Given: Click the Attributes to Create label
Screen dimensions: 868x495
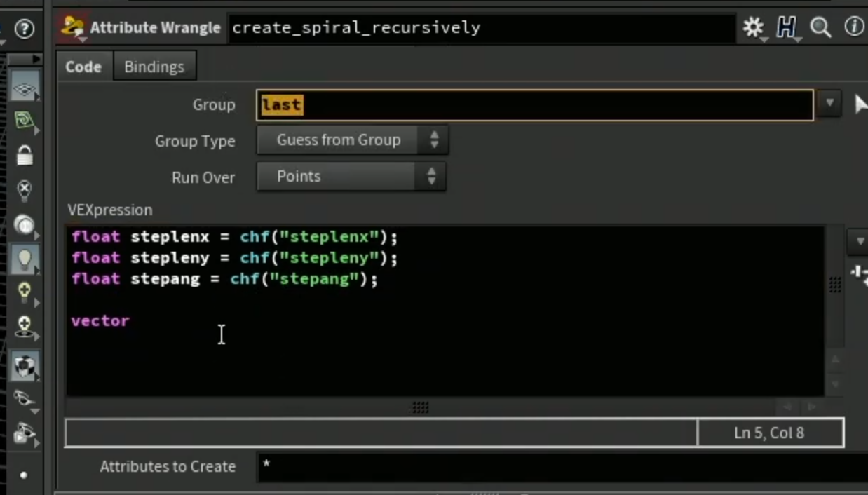Looking at the screenshot, I should (168, 466).
